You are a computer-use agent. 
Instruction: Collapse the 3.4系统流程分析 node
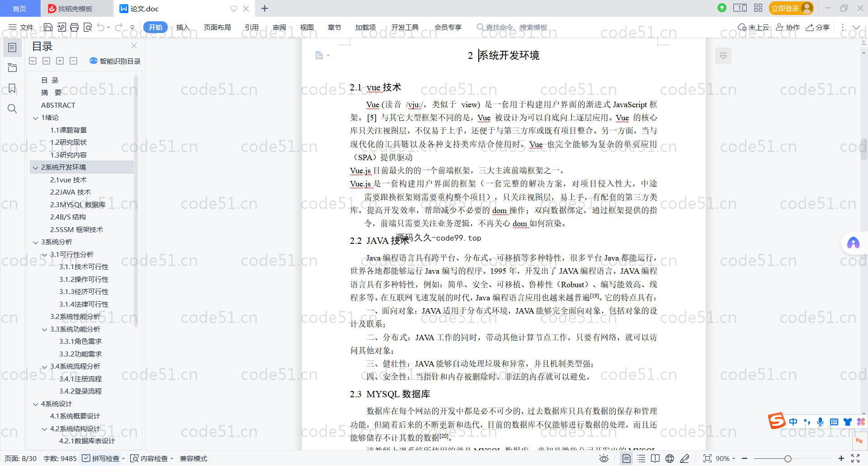pyautogui.click(x=44, y=366)
